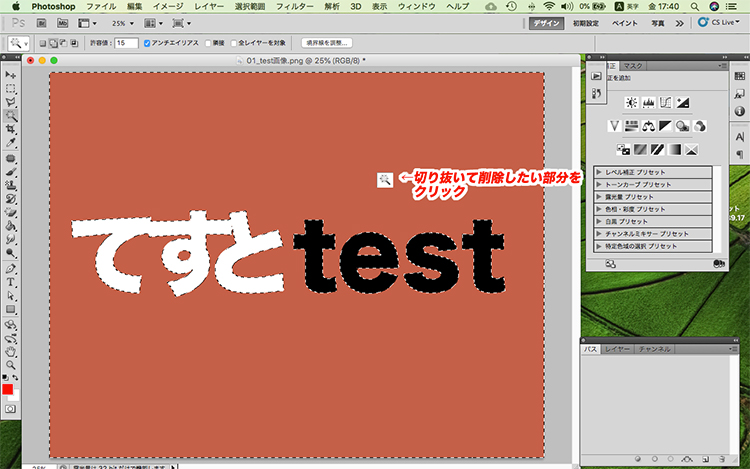Select the Crop tool

point(11,129)
